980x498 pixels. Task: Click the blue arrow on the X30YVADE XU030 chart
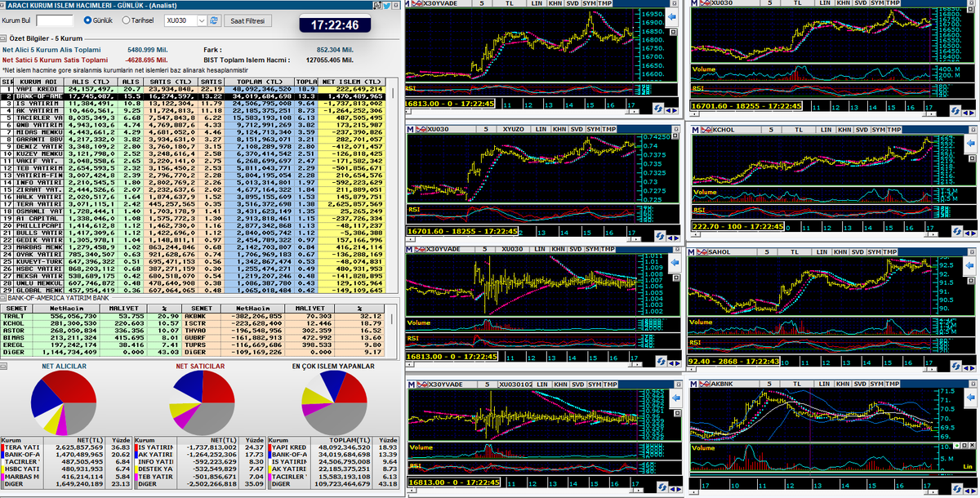pos(675,262)
